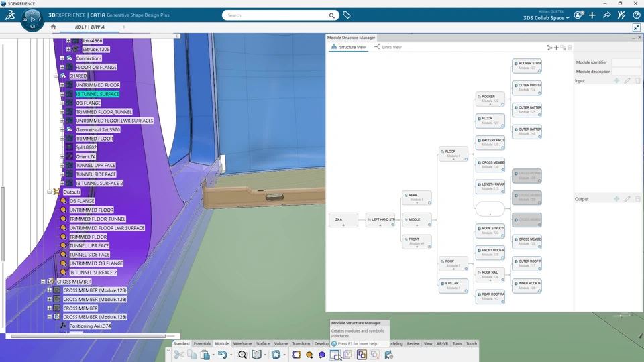The image size is (644, 362).
Task: Open the AR-VR action bar tab
Action: [442, 343]
